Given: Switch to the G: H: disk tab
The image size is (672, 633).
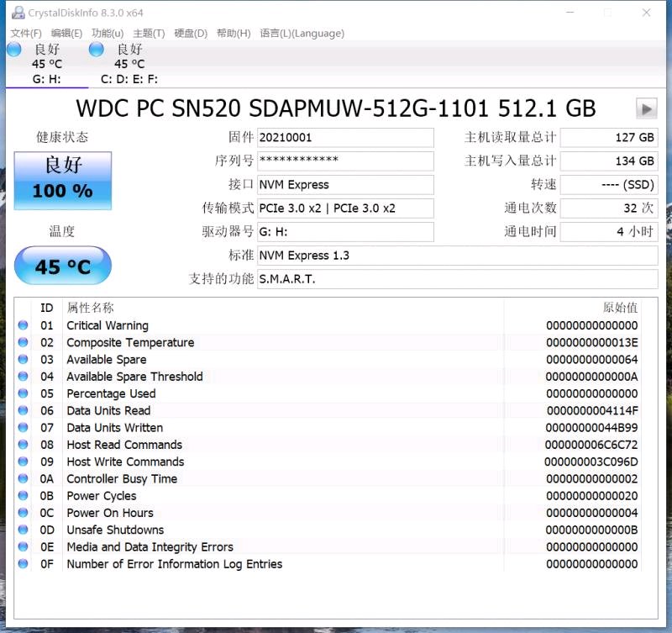Looking at the screenshot, I should 47,64.
